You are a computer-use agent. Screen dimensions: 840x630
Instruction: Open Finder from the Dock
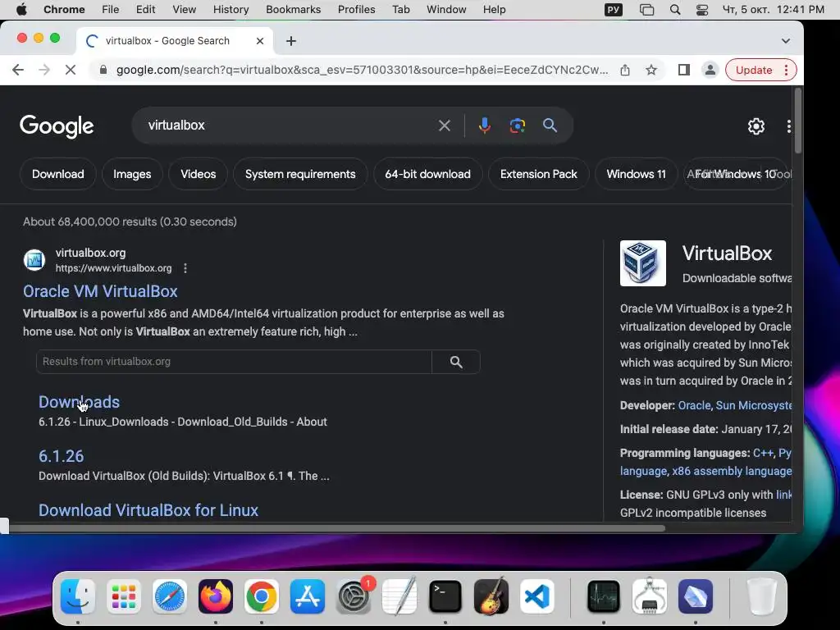[78, 596]
